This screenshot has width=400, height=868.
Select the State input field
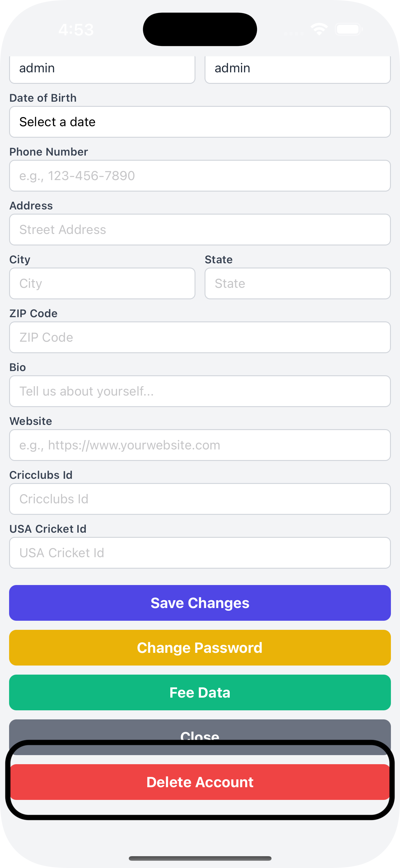tap(297, 284)
